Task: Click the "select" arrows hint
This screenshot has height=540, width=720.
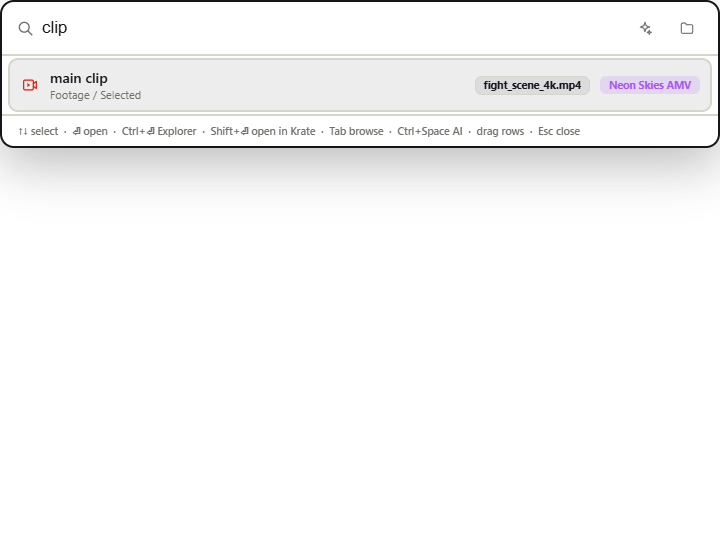Action: click(x=38, y=131)
